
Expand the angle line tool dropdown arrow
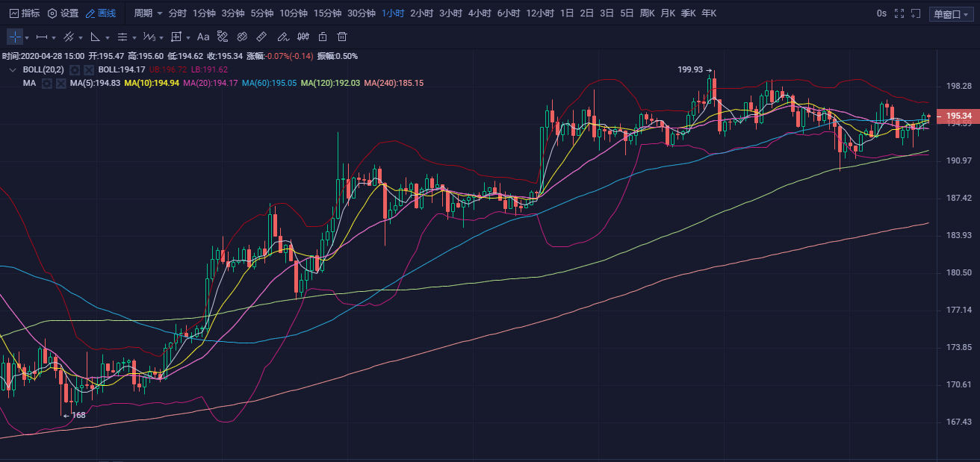107,37
